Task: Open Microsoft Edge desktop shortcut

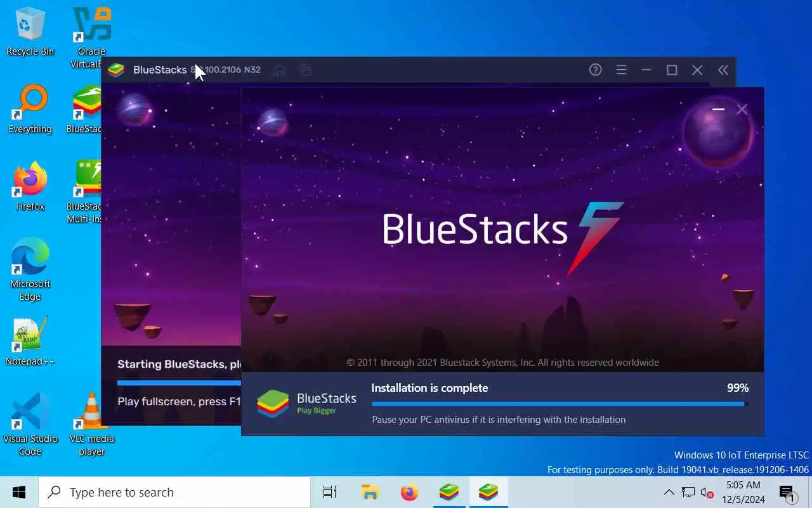Action: 30,269
